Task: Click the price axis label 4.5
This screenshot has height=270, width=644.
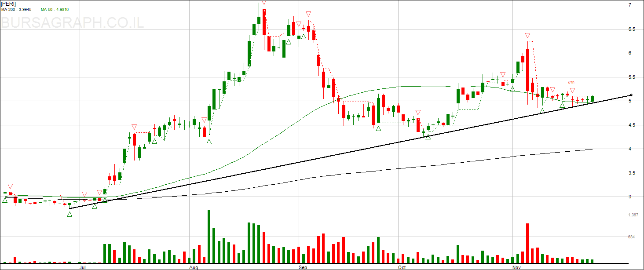Action: click(x=632, y=125)
